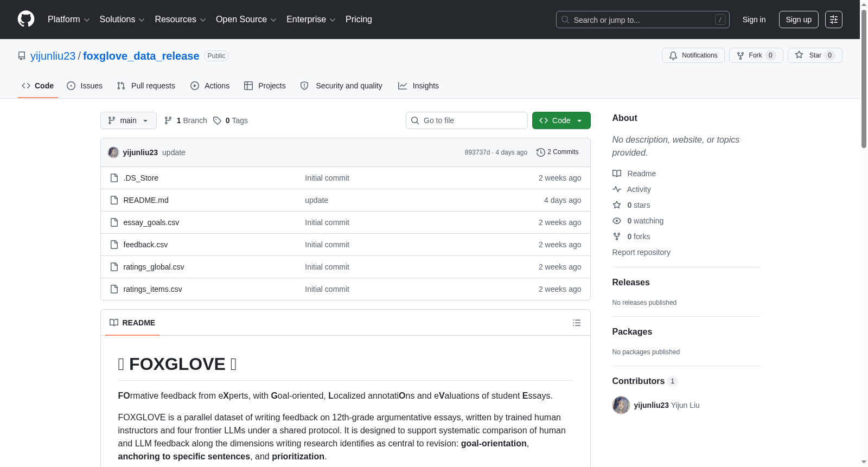
Task: Click the bell icon in Notifications
Action: [x=673, y=55]
